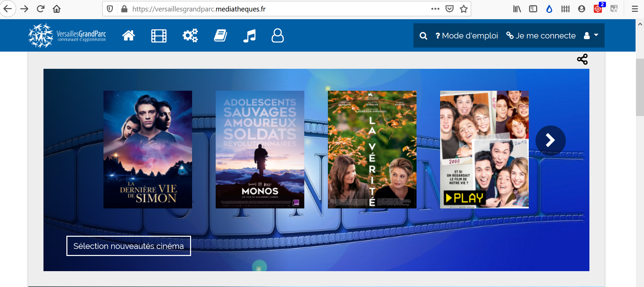This screenshot has width=644, height=287.
Task: Go to the site home house icon
Action: (128, 35)
